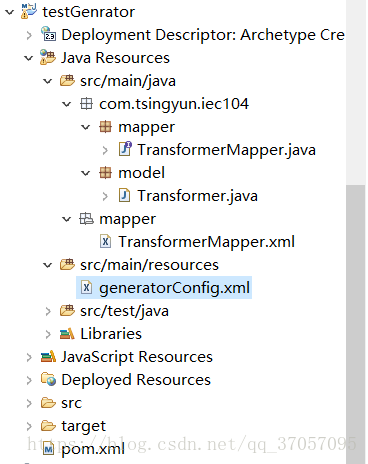
Task: Select the 'Deployed Resources' label
Action: 136,380
